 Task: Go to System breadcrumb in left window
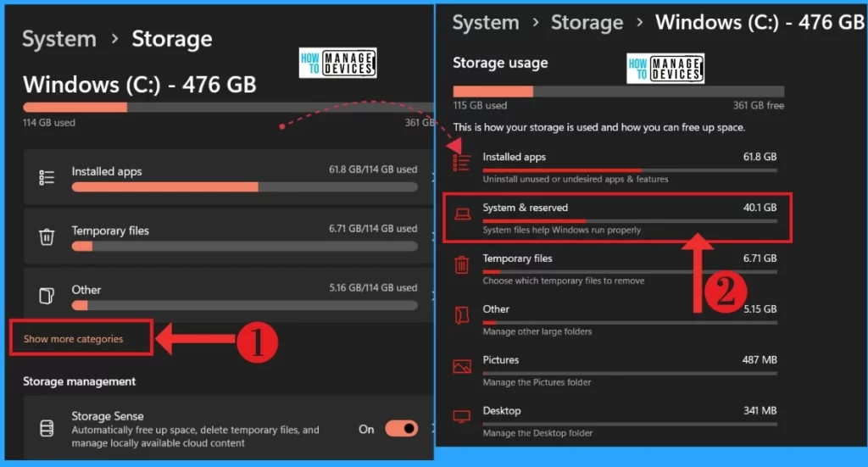click(59, 39)
